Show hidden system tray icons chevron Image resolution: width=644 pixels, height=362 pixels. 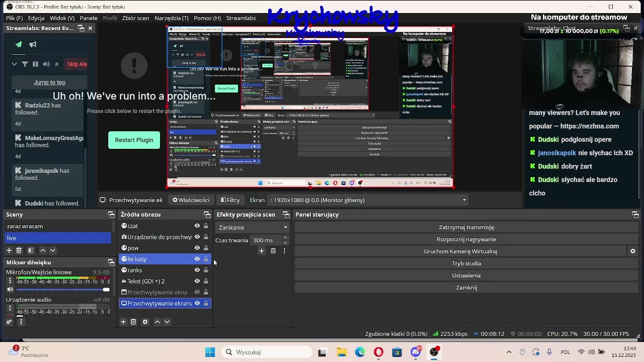tap(509, 352)
